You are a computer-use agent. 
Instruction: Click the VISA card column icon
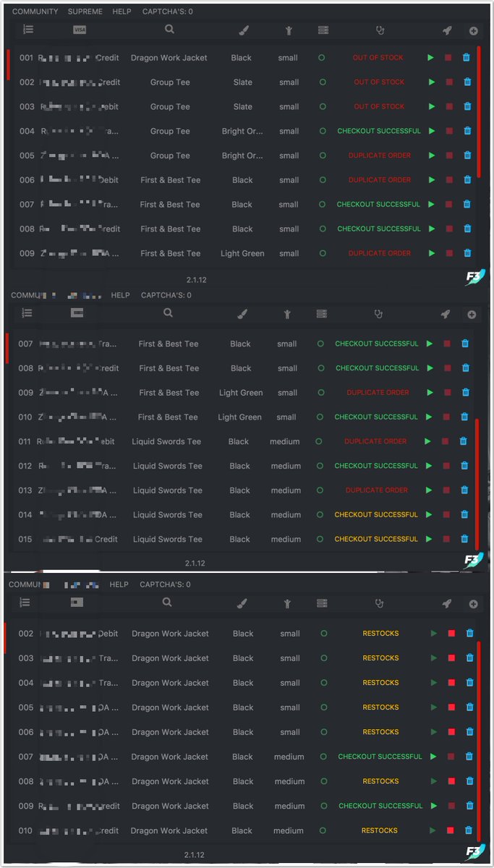click(x=80, y=30)
